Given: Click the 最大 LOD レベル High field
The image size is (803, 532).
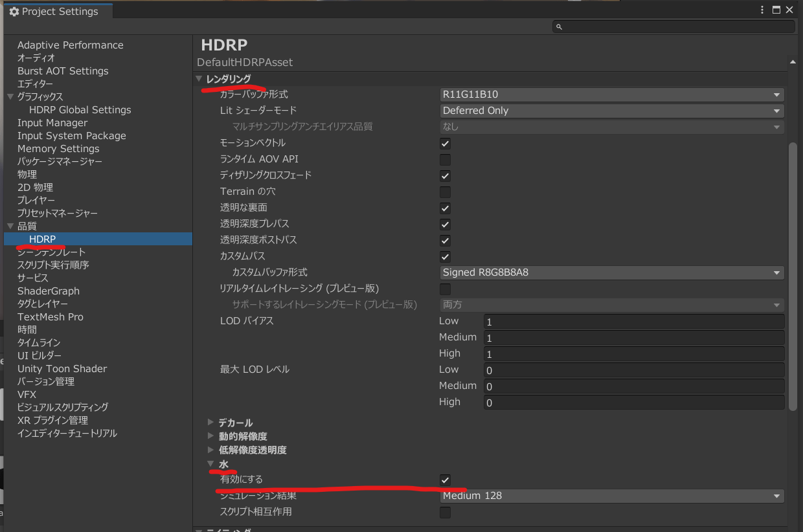Looking at the screenshot, I should (x=634, y=403).
